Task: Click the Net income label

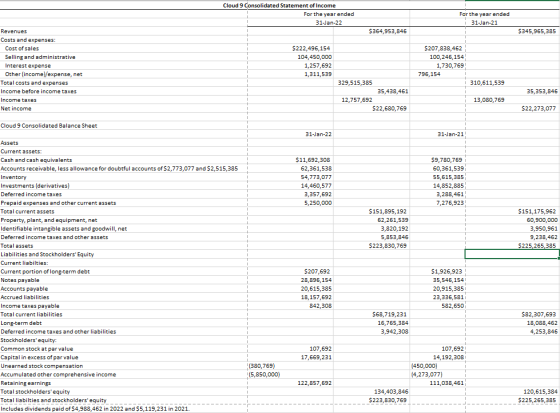Action: [16, 109]
